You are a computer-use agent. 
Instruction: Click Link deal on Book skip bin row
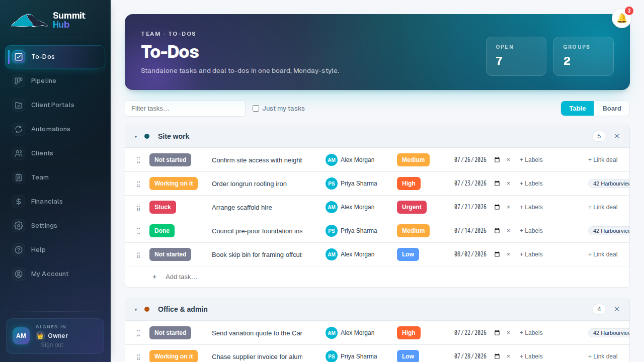603,254
